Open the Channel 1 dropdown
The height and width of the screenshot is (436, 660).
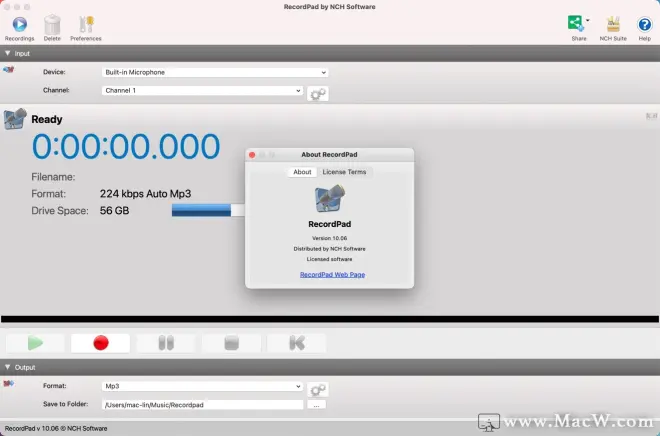tap(202, 91)
